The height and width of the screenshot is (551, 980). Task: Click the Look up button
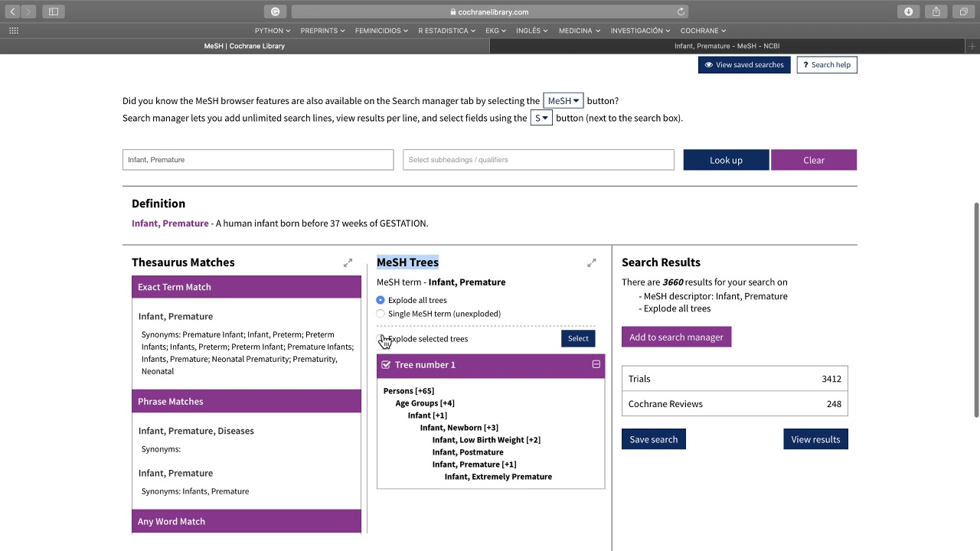[x=726, y=160]
